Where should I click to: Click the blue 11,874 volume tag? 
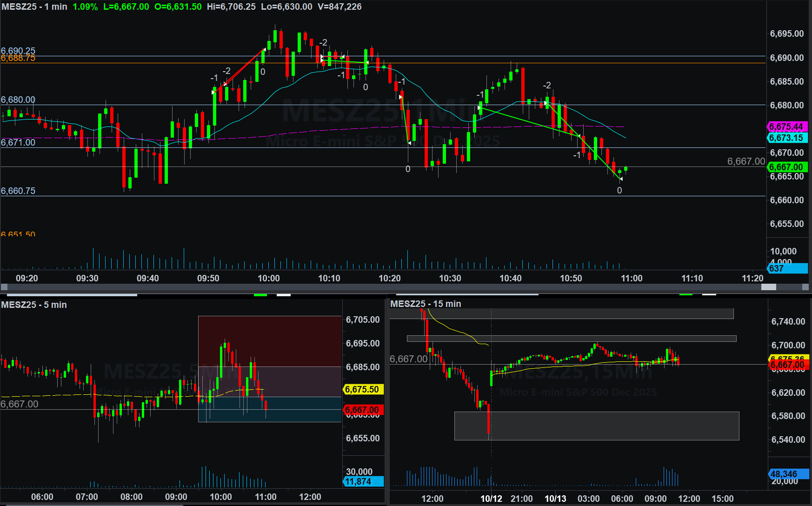363,481
